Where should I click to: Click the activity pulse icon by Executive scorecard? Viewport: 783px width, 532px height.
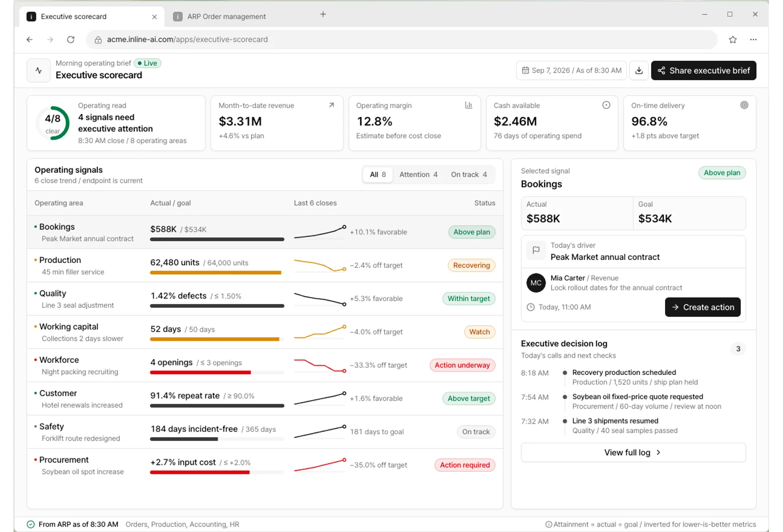tap(39, 71)
